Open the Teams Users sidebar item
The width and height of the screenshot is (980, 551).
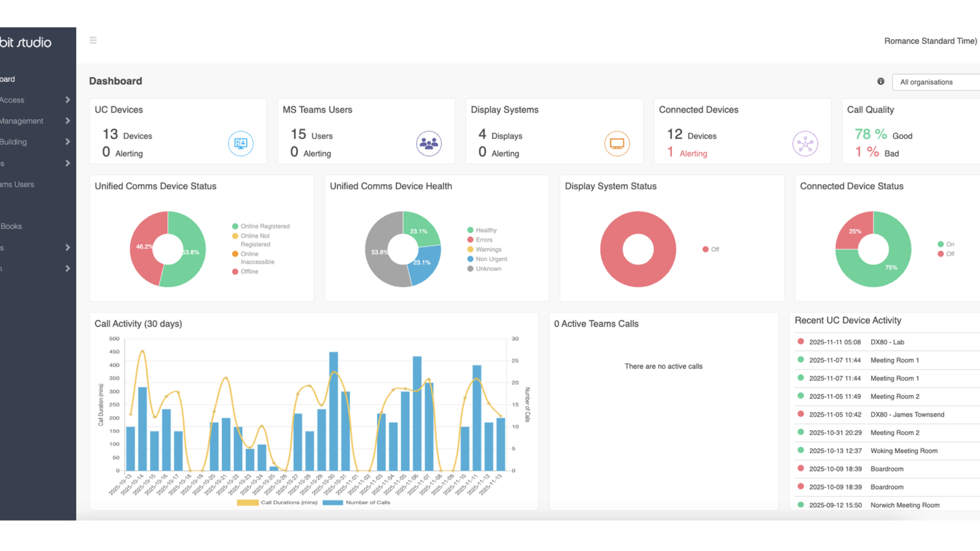pyautogui.click(x=17, y=185)
